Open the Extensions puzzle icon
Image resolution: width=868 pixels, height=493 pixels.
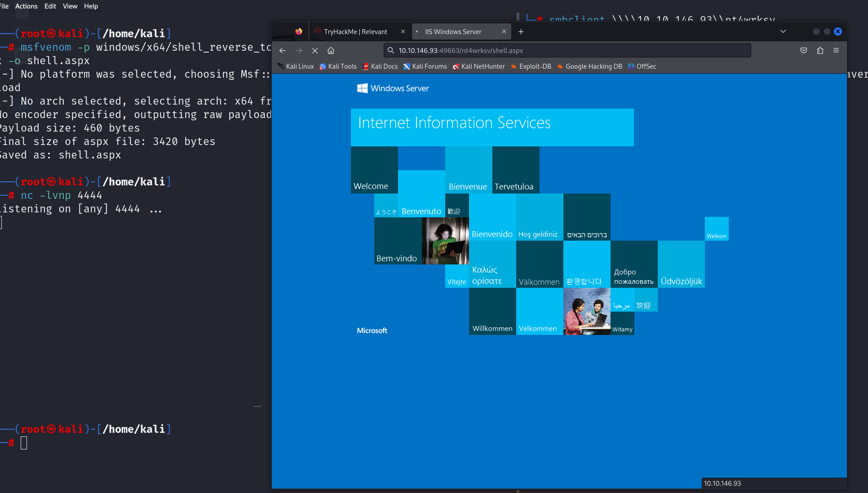820,51
